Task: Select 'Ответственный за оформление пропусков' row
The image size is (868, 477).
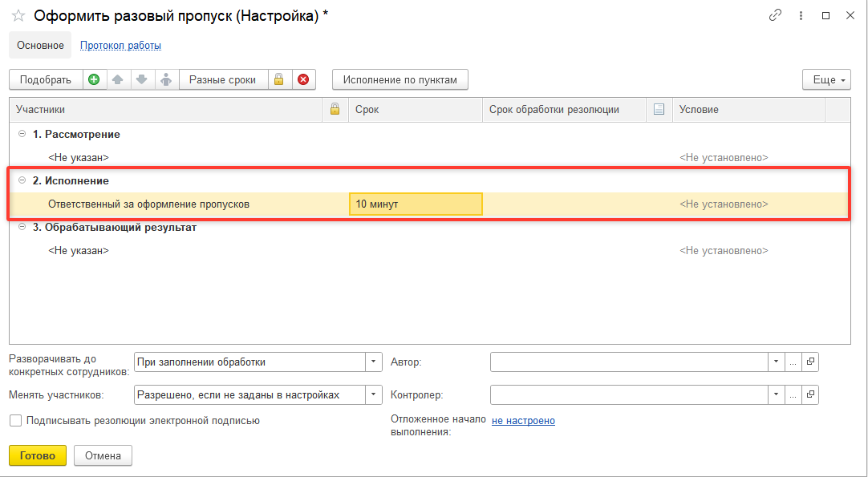Action: coord(429,204)
